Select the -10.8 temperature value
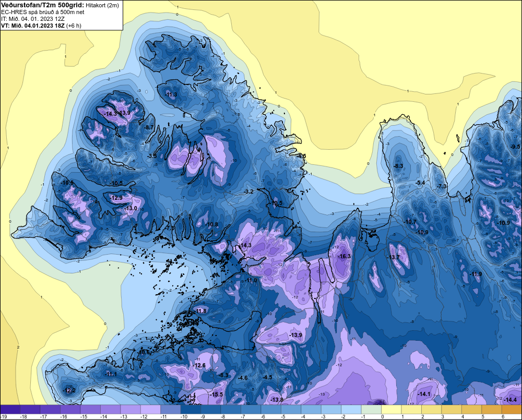522x420 pixels. click(212, 224)
